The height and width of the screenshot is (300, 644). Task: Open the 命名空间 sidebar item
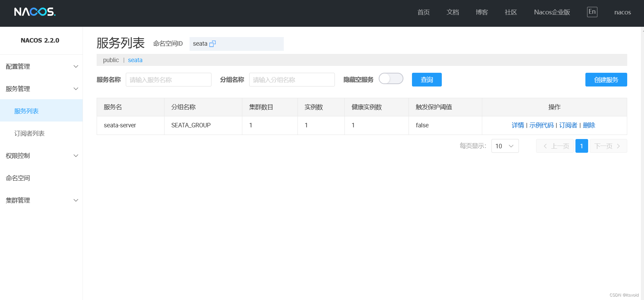[x=41, y=178]
